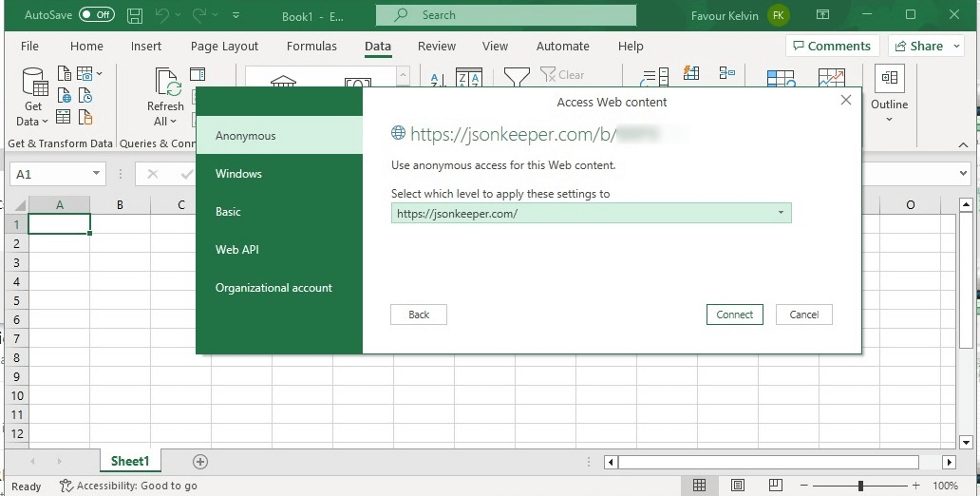Screen dimensions: 980x496
Task: Click the Refresh All icon
Action: point(167,83)
